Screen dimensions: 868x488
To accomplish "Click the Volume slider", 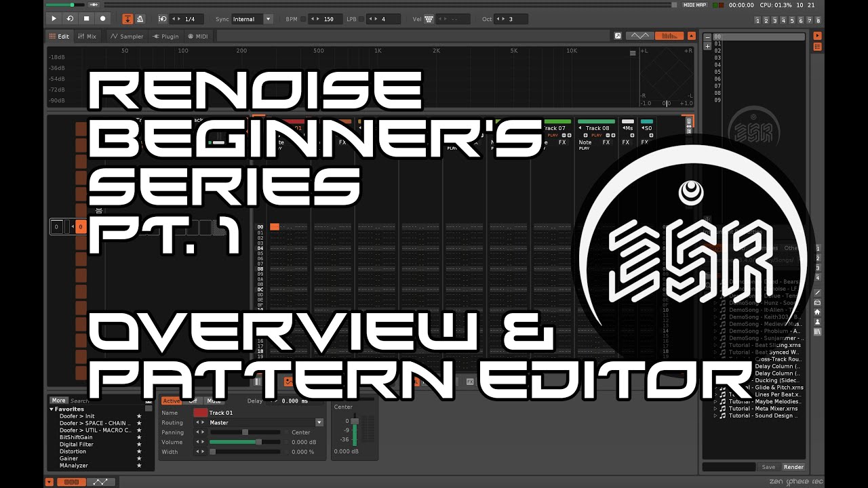I will [x=245, y=442].
